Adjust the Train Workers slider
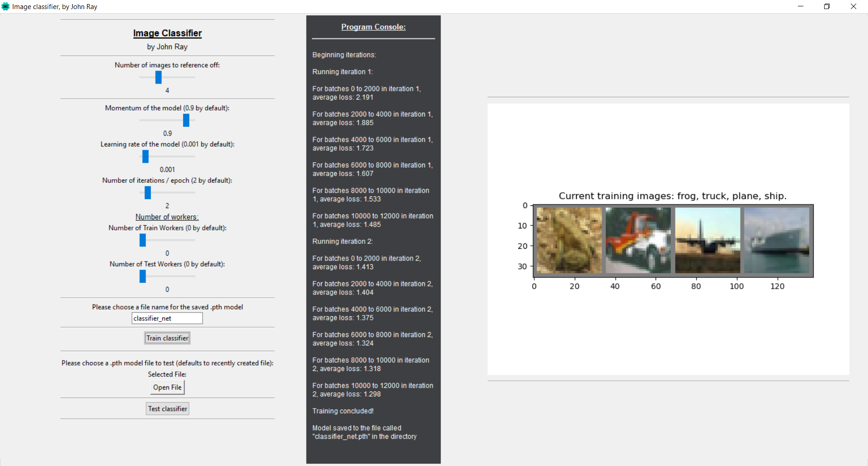The height and width of the screenshot is (466, 868). click(142, 240)
